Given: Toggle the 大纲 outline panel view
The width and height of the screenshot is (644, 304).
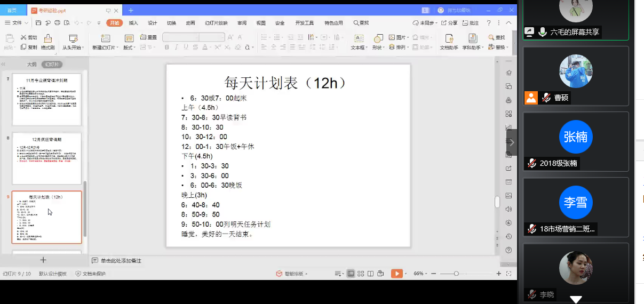Looking at the screenshot, I should 32,65.
